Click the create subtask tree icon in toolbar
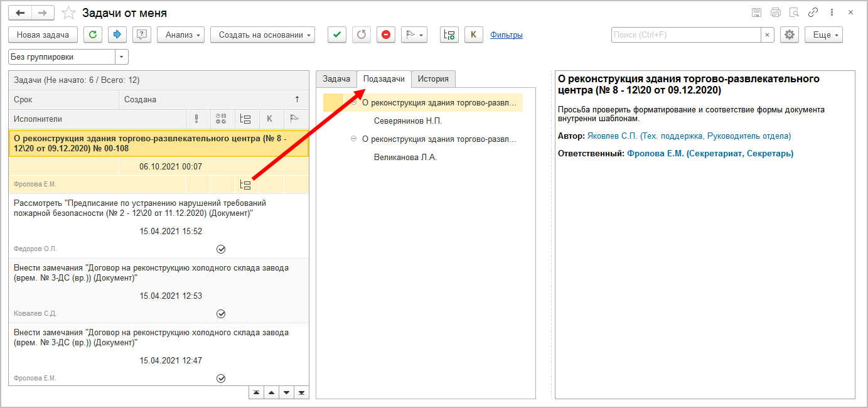 pyautogui.click(x=449, y=35)
